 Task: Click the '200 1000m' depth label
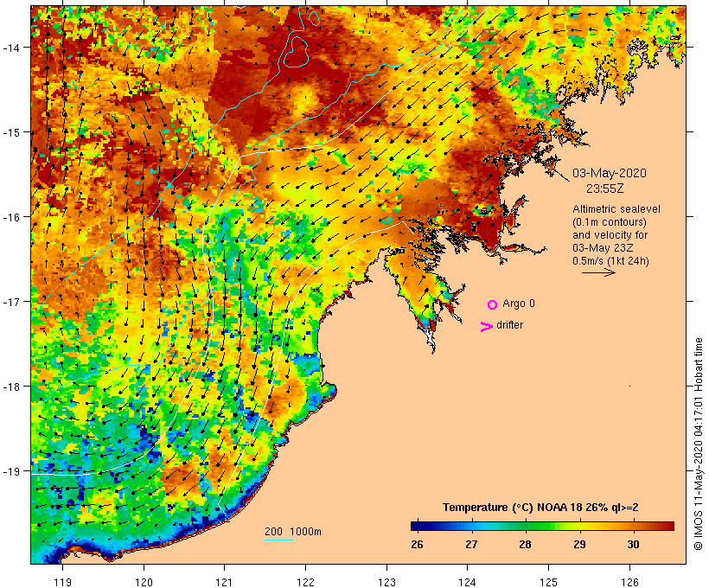pos(293,532)
